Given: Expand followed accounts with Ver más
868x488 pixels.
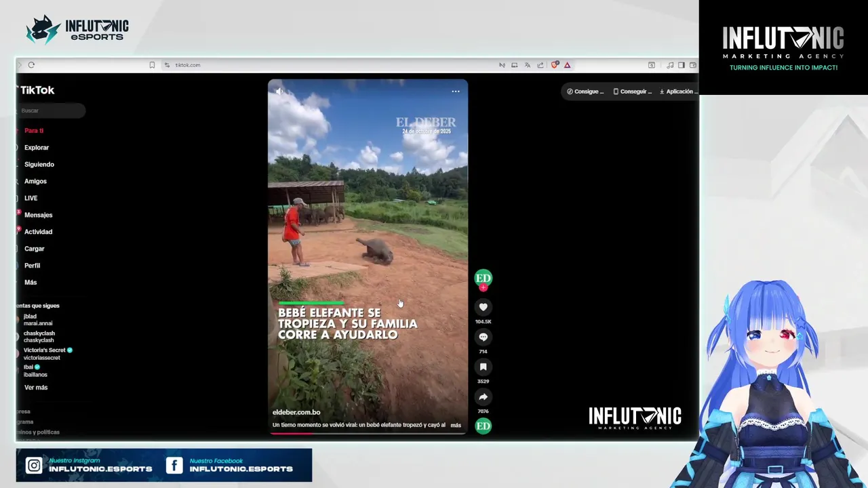Looking at the screenshot, I should [x=36, y=388].
